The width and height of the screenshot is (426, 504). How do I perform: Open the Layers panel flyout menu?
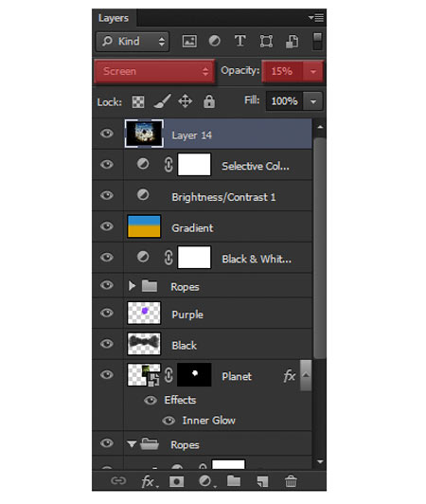316,18
